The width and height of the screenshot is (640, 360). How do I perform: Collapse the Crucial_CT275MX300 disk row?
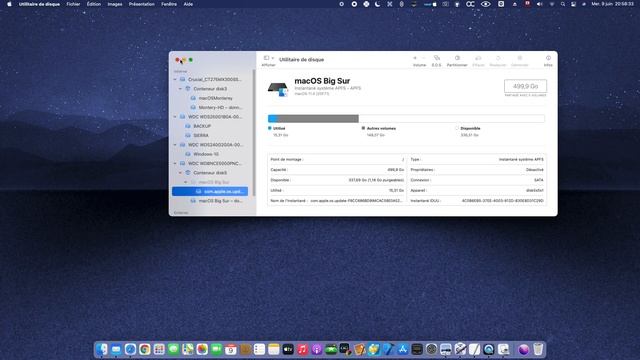tap(175, 80)
